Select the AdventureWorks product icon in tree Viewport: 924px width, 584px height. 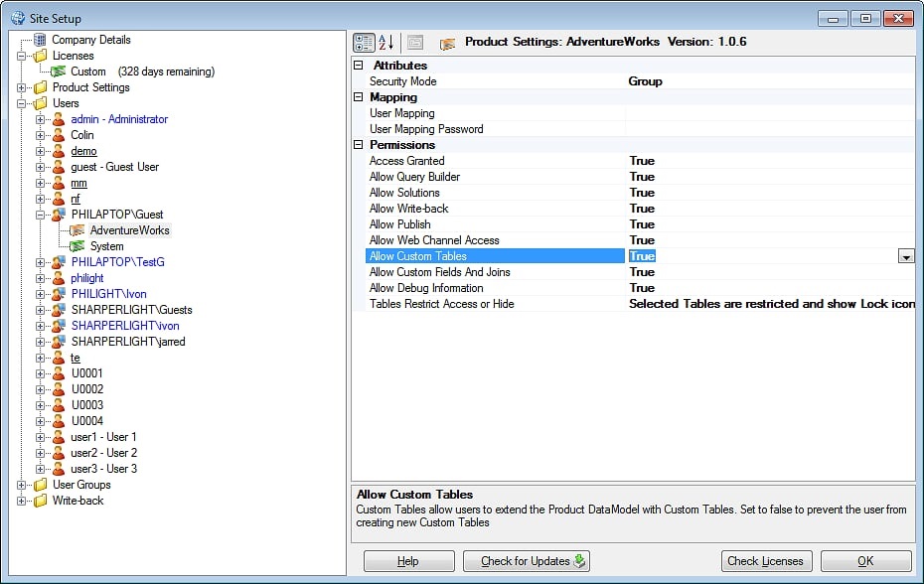(x=77, y=230)
